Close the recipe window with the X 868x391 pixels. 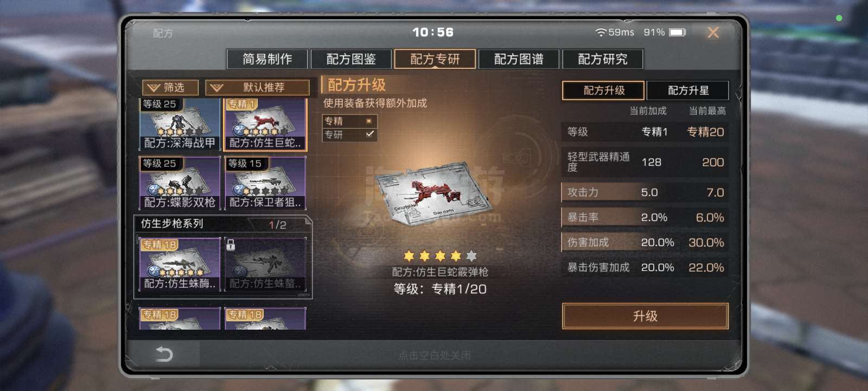click(713, 33)
